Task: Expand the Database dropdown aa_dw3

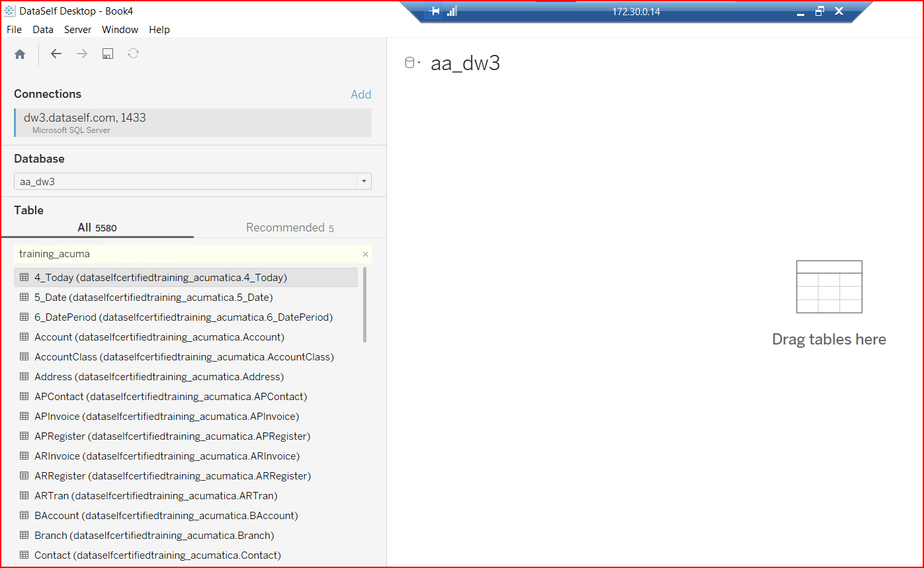Action: (364, 181)
